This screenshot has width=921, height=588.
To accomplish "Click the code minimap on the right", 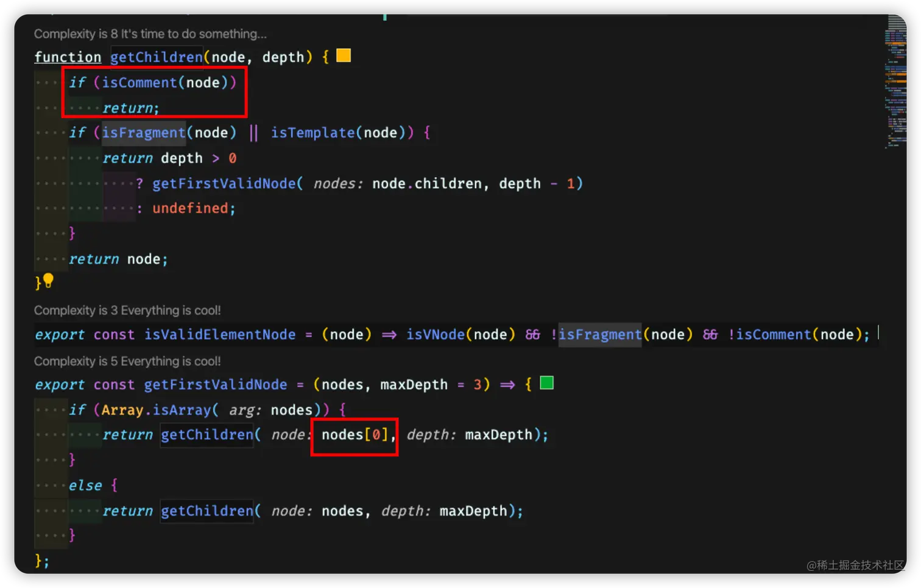I will (896, 82).
